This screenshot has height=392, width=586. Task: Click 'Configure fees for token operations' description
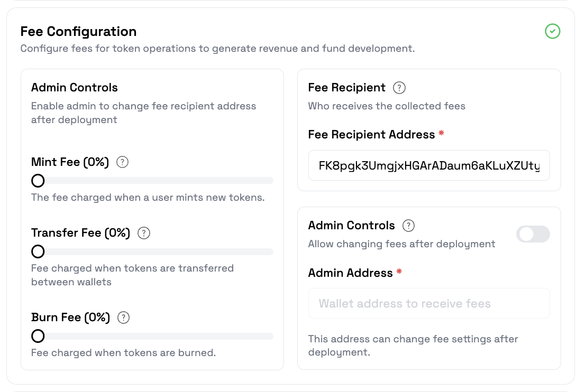pyautogui.click(x=217, y=49)
